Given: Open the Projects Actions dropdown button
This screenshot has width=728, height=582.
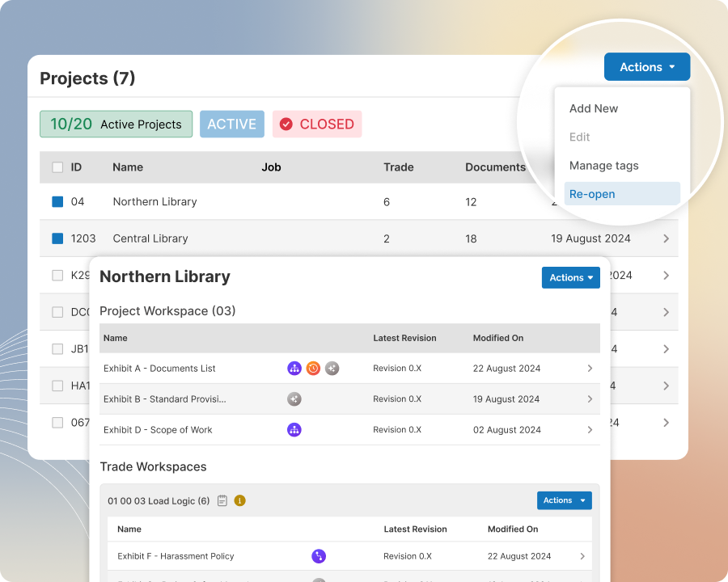Looking at the screenshot, I should [x=647, y=67].
